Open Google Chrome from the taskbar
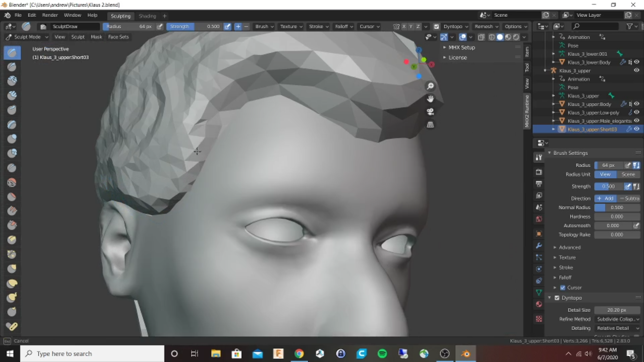644x362 pixels. (299, 353)
